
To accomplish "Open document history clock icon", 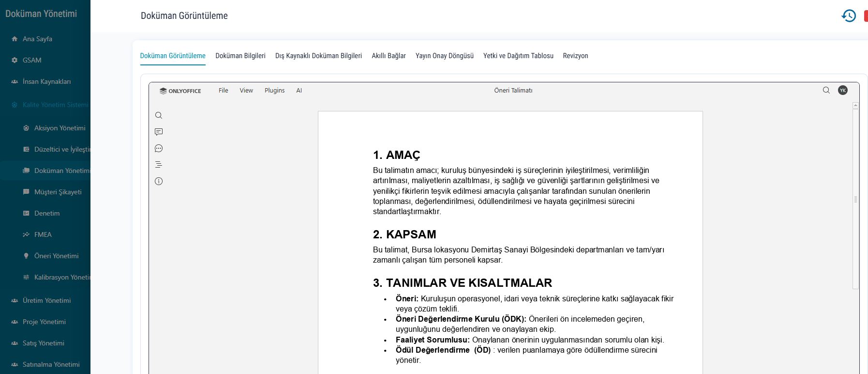I will point(849,16).
